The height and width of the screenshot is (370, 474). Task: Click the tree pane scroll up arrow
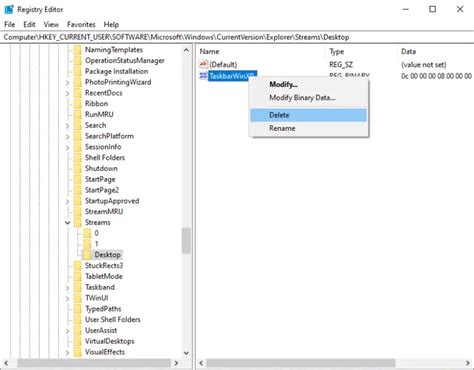pos(186,50)
